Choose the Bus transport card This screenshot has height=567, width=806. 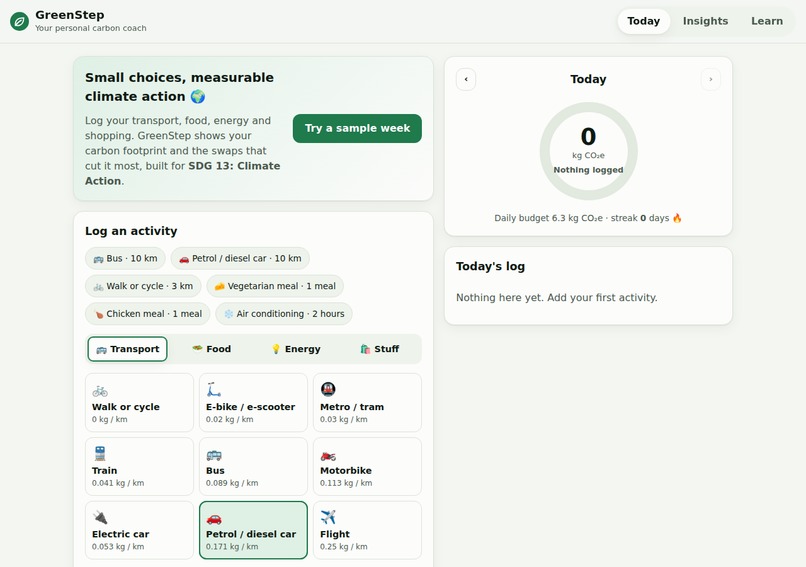tap(253, 466)
